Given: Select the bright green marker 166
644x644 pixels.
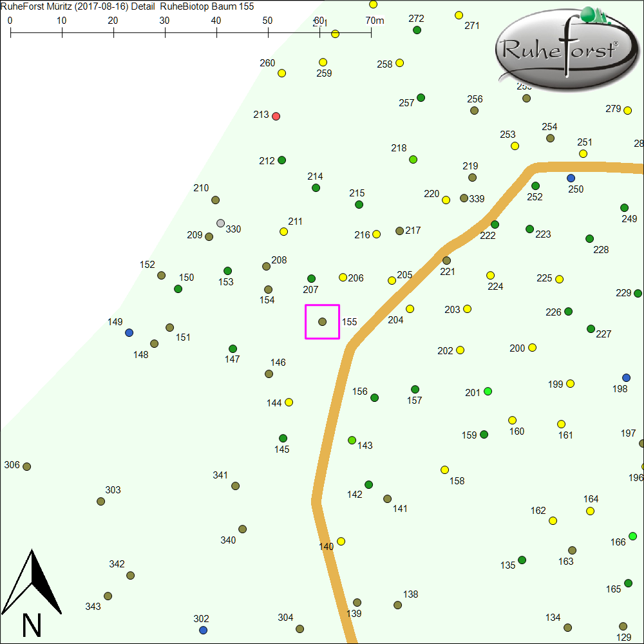Looking at the screenshot, I should coord(633,536).
